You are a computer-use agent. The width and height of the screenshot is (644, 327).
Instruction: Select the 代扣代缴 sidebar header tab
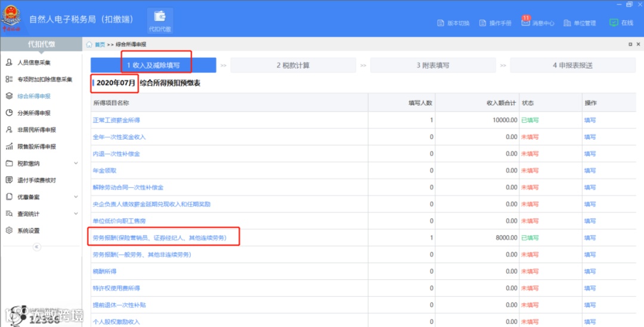click(41, 44)
